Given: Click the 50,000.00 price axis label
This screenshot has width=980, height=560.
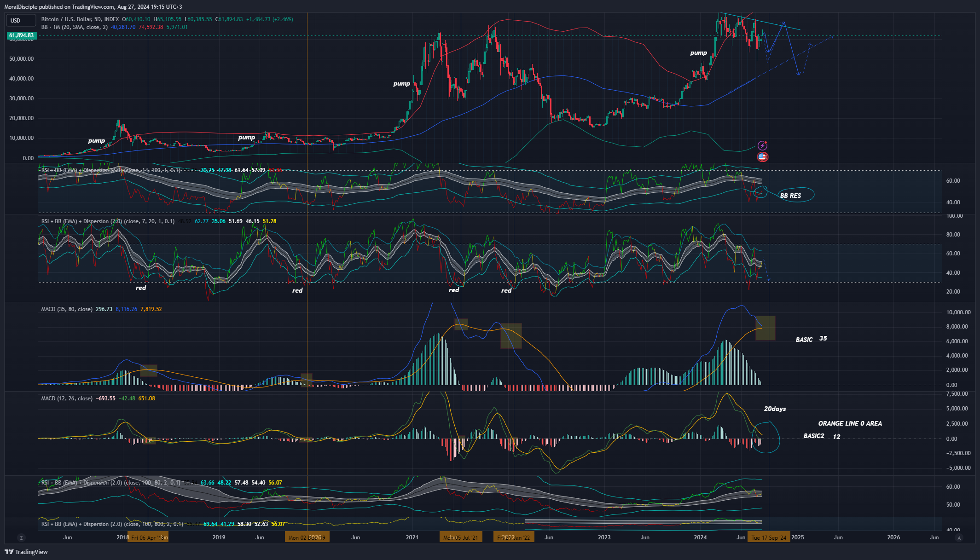Looking at the screenshot, I should click(x=22, y=59).
